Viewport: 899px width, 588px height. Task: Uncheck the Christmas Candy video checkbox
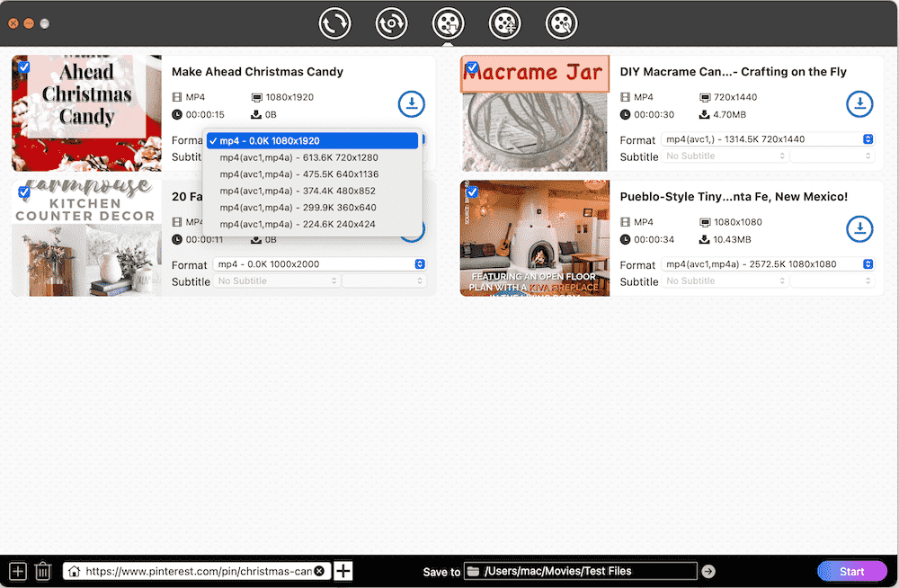tap(24, 67)
